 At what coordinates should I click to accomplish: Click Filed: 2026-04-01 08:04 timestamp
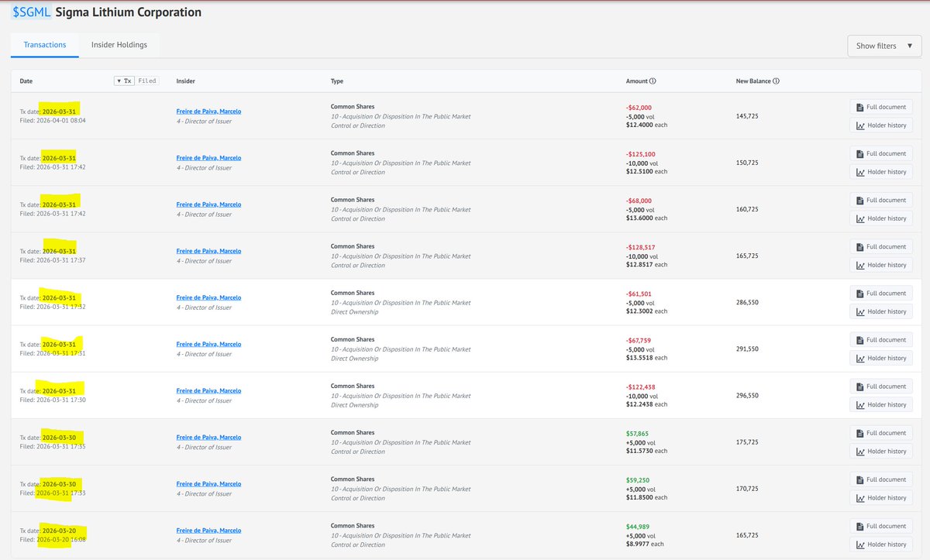click(x=53, y=121)
